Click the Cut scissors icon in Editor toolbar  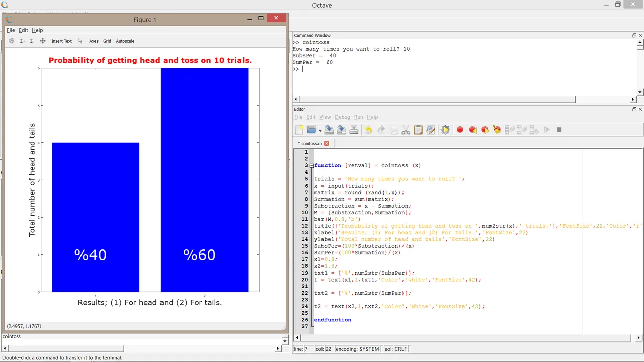tap(406, 130)
